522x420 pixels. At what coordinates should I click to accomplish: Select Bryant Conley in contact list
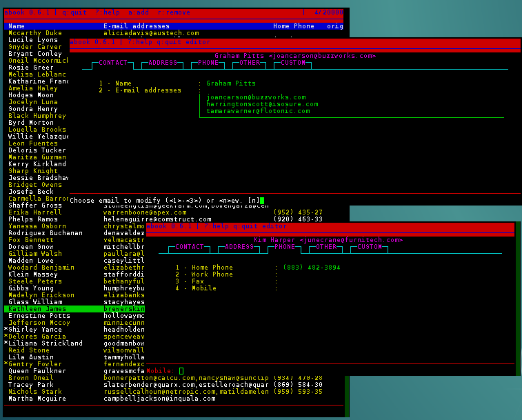(x=35, y=54)
